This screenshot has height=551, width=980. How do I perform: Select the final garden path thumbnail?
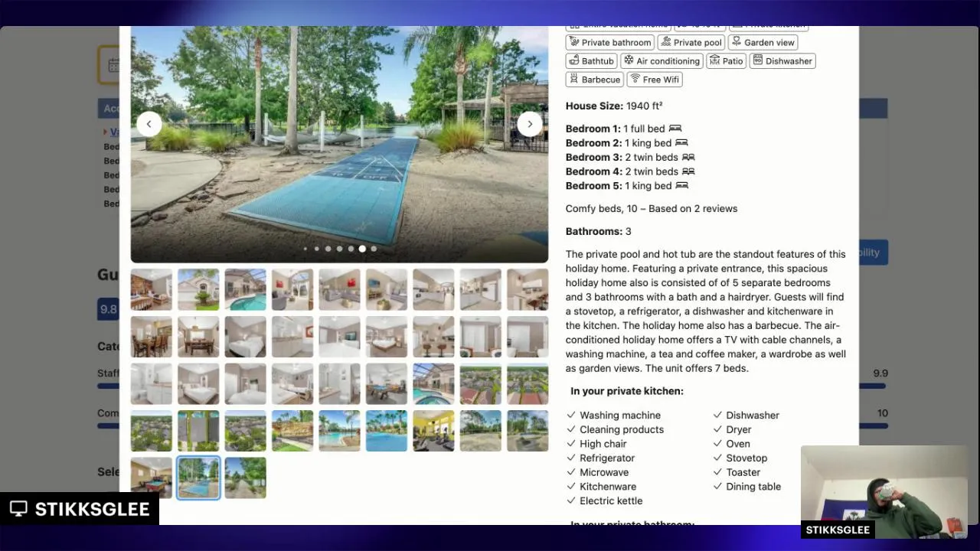coord(245,478)
